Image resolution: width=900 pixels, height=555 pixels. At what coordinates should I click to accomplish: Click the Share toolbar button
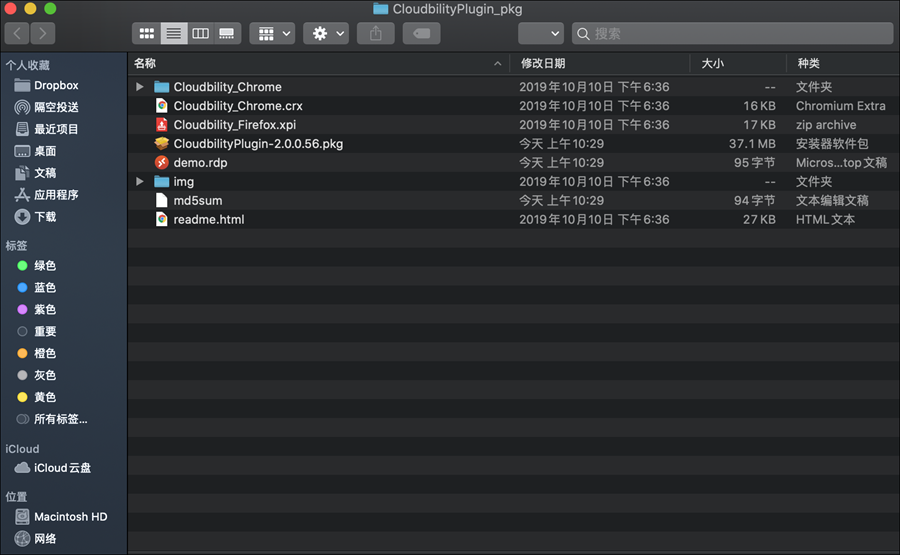pos(376,33)
